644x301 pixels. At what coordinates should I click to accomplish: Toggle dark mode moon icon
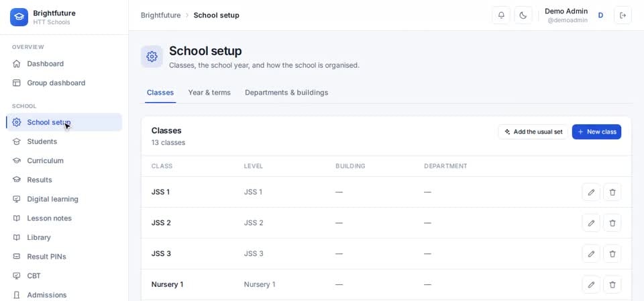coord(523,15)
